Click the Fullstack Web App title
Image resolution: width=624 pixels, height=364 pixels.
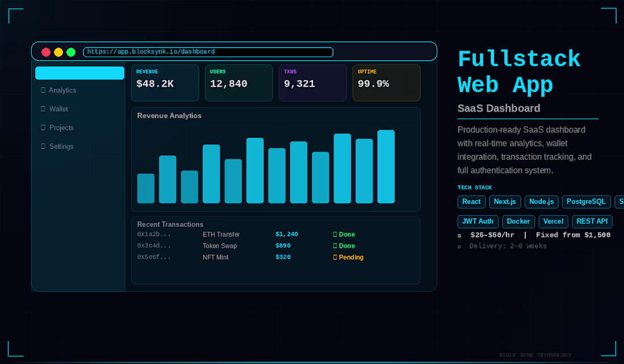(x=519, y=72)
